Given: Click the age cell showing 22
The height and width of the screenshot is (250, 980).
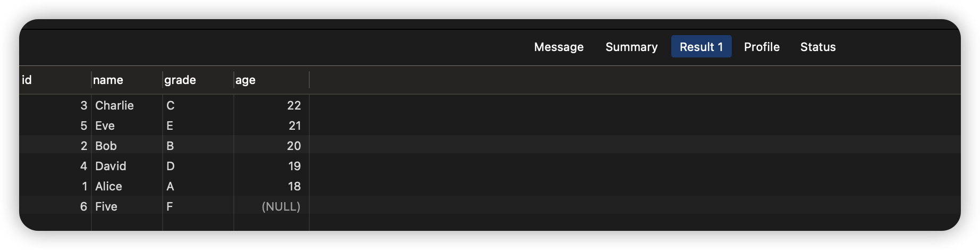Looking at the screenshot, I should (294, 105).
